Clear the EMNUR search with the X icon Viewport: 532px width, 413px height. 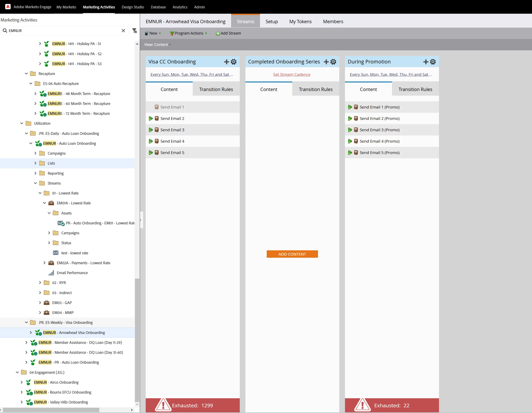tap(123, 31)
